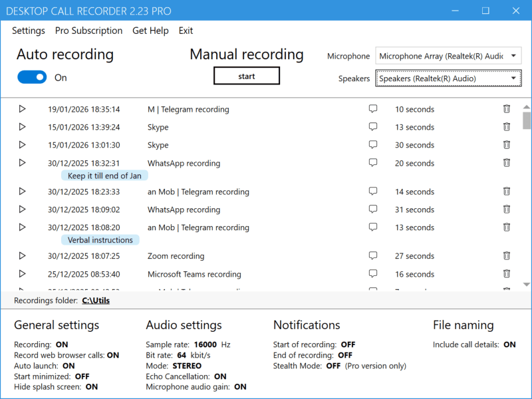Click the Start minimized OFF value

82,376
